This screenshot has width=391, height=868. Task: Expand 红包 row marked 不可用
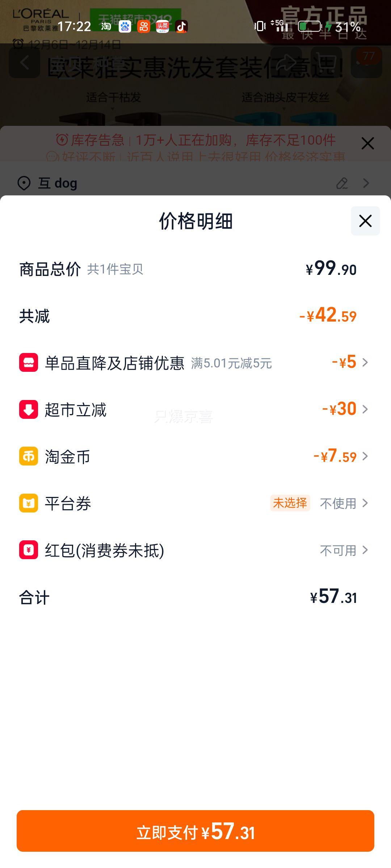(x=343, y=550)
